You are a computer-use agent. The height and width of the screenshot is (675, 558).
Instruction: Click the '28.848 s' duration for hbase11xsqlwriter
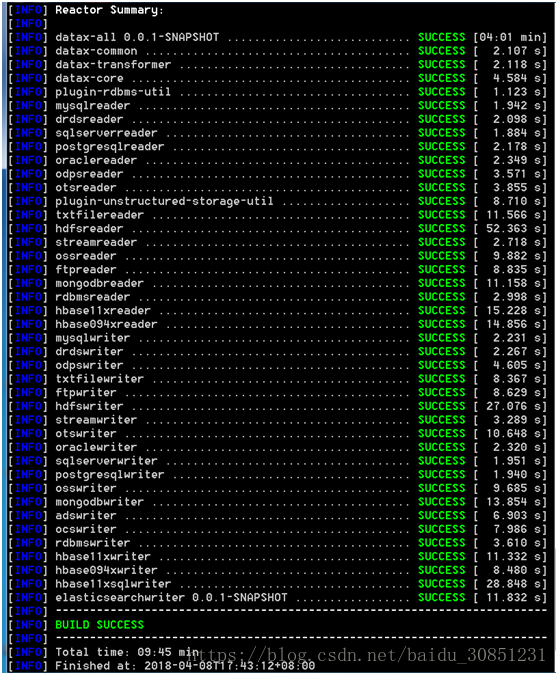(513, 584)
